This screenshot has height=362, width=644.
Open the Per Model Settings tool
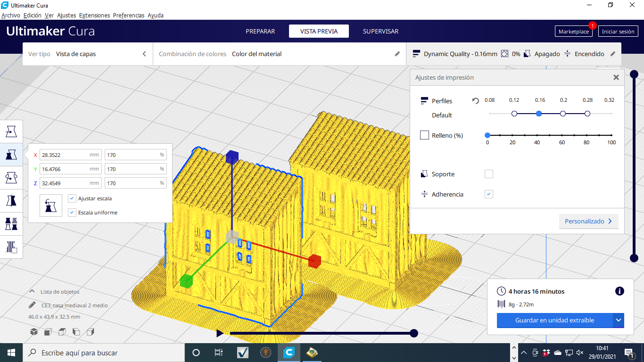[11, 224]
